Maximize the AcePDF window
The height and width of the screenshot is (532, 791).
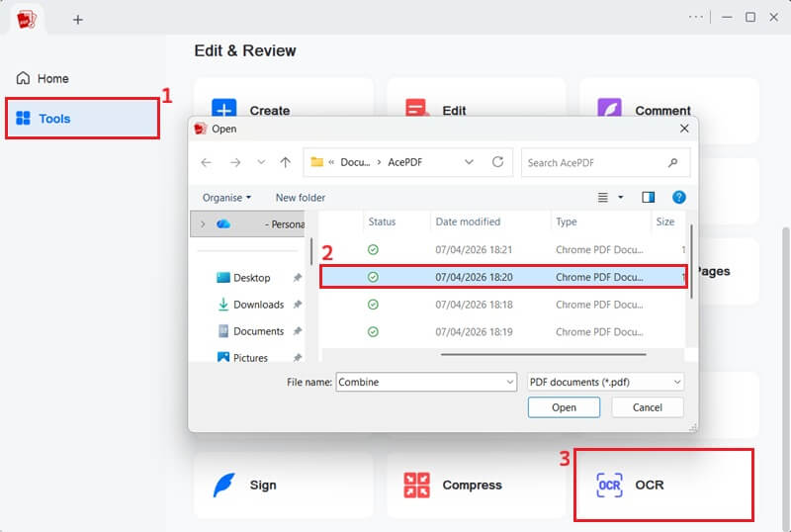750,17
